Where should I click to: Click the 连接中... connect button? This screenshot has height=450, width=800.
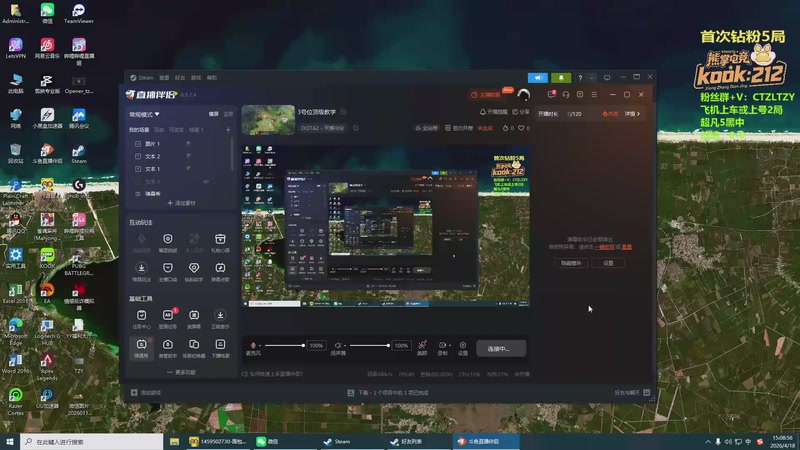[501, 348]
